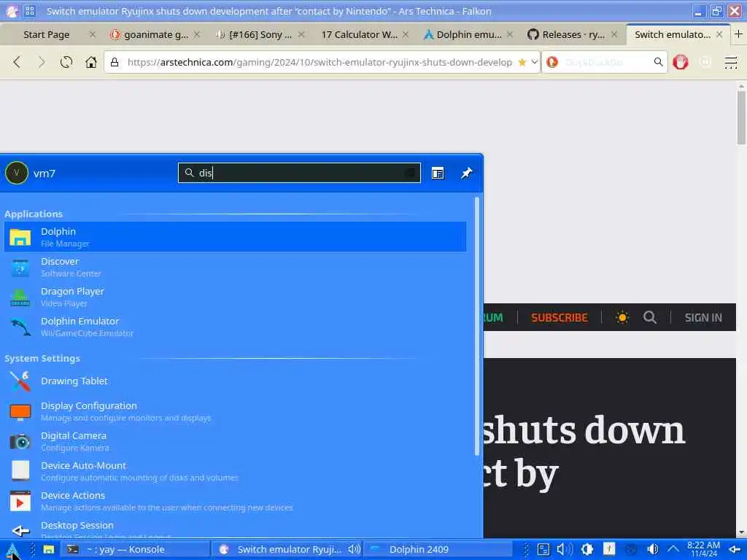The width and height of the screenshot is (747, 560).
Task: Mute Falkon audio from the taskbar
Action: click(x=354, y=550)
